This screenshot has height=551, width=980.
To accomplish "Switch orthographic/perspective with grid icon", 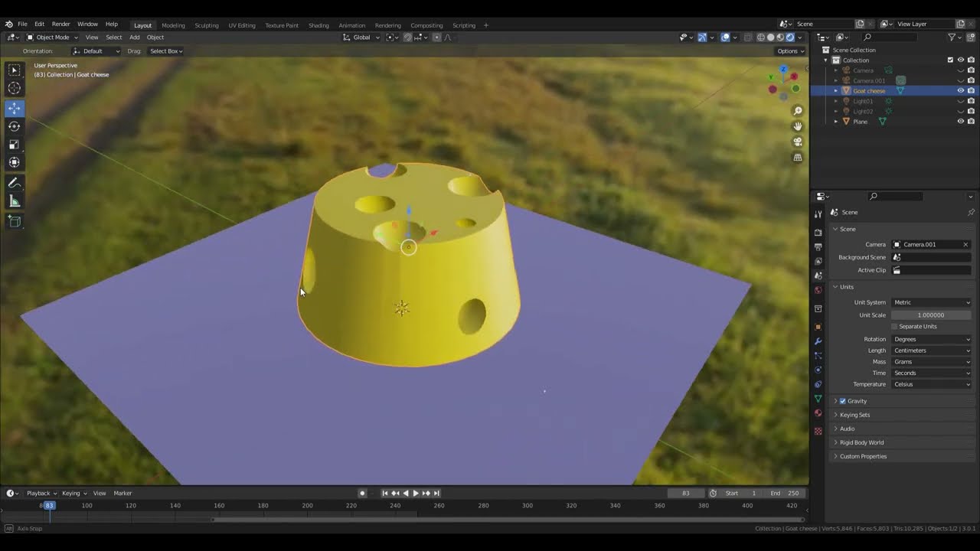I will tap(798, 158).
